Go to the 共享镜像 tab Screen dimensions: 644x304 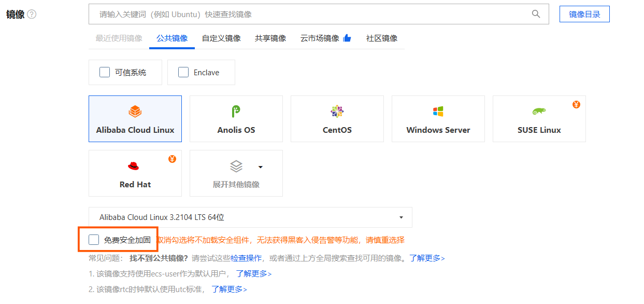[270, 38]
